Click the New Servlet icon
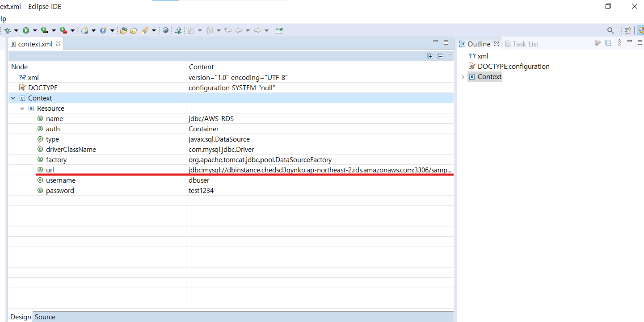This screenshot has height=322, width=644. tap(103, 30)
